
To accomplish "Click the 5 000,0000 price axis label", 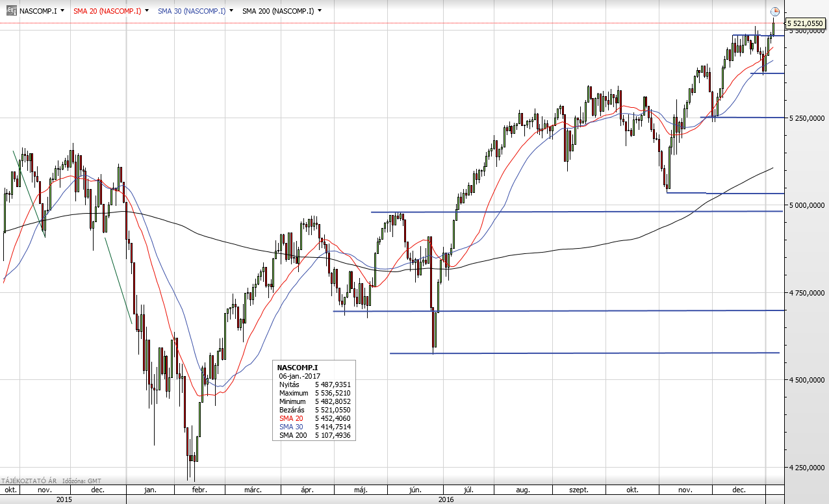I will (x=806, y=205).
